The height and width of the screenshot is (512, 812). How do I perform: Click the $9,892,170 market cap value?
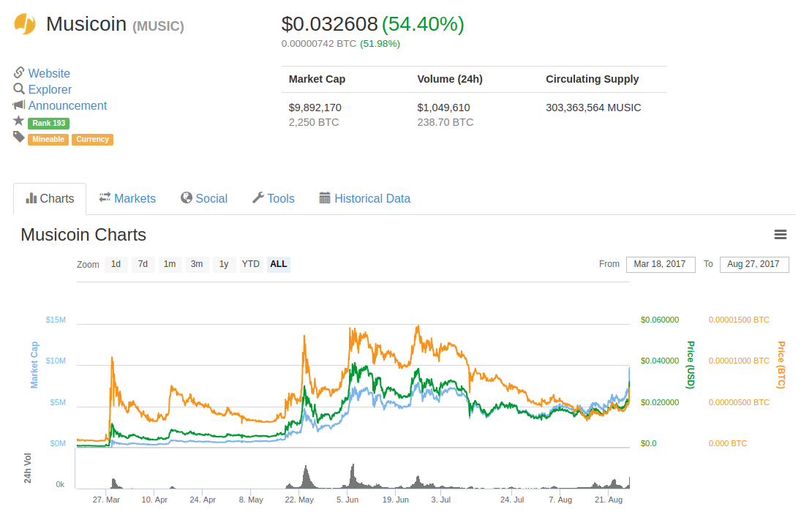pyautogui.click(x=315, y=108)
